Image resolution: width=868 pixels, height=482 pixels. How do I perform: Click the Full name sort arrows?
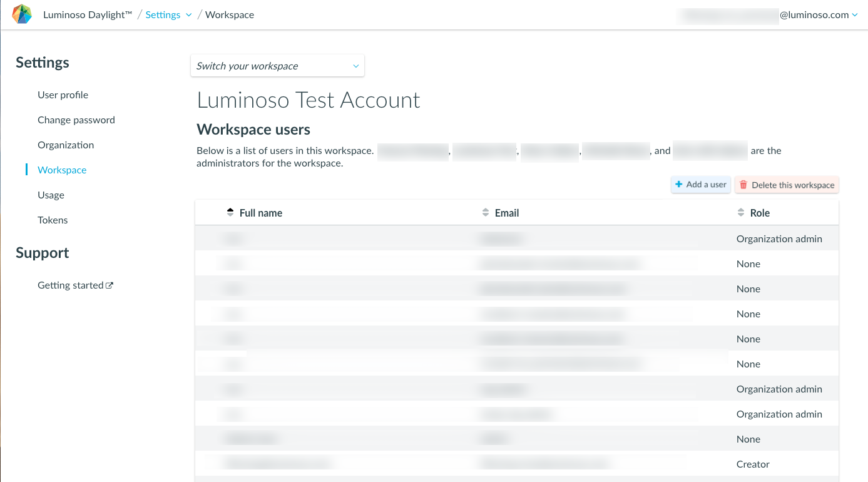pos(230,213)
